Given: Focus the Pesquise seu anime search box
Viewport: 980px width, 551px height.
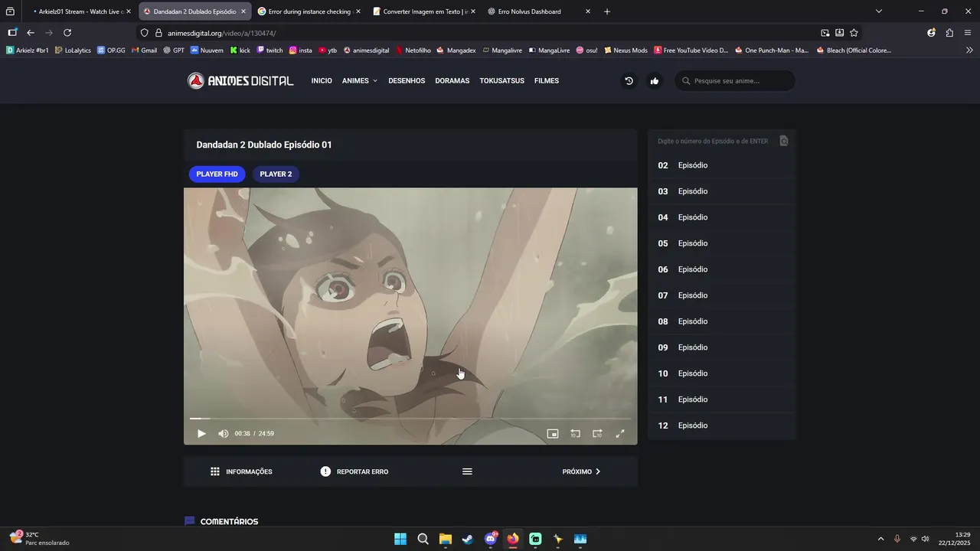Looking at the screenshot, I should coord(735,81).
